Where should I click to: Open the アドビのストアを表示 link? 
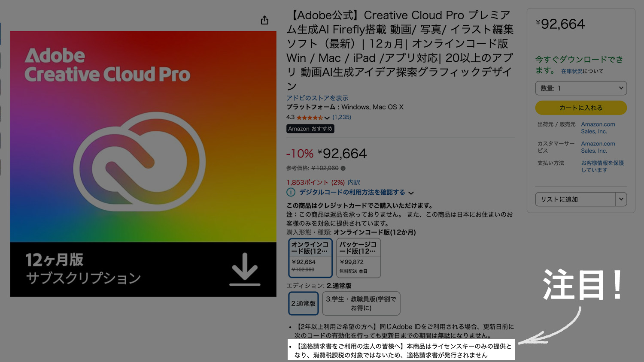coord(317,97)
